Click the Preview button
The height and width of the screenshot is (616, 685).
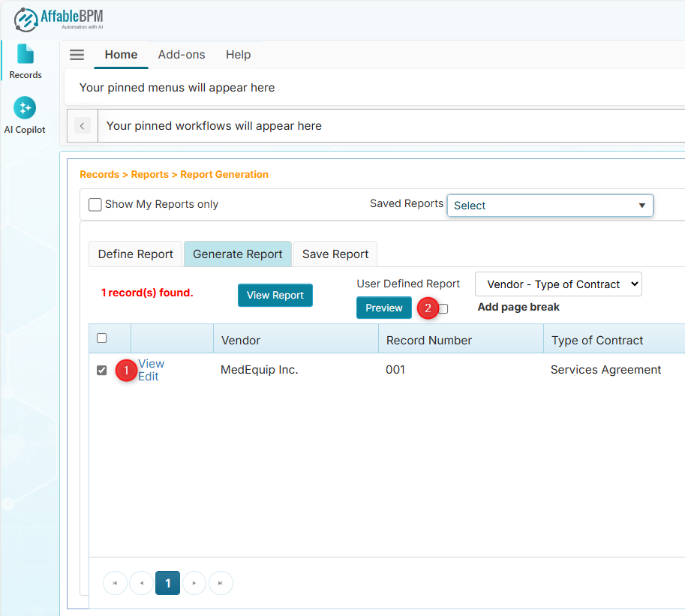(x=383, y=308)
